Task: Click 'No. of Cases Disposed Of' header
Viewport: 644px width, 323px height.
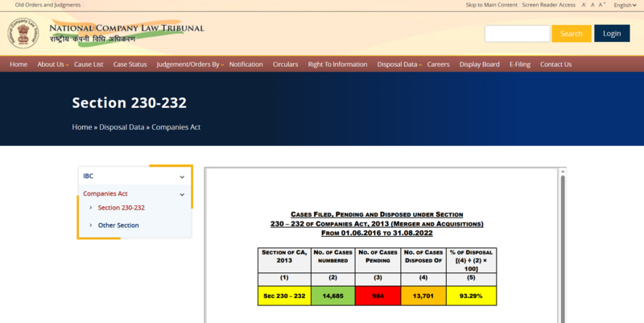Action: [423, 260]
